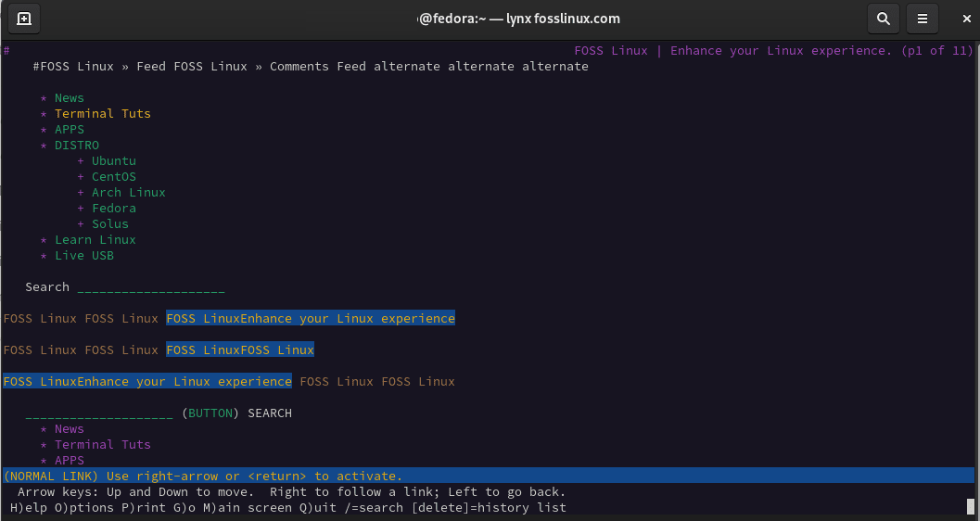Click the terminal cursor block at bottom right
This screenshot has width=980, height=521.
coord(971,506)
